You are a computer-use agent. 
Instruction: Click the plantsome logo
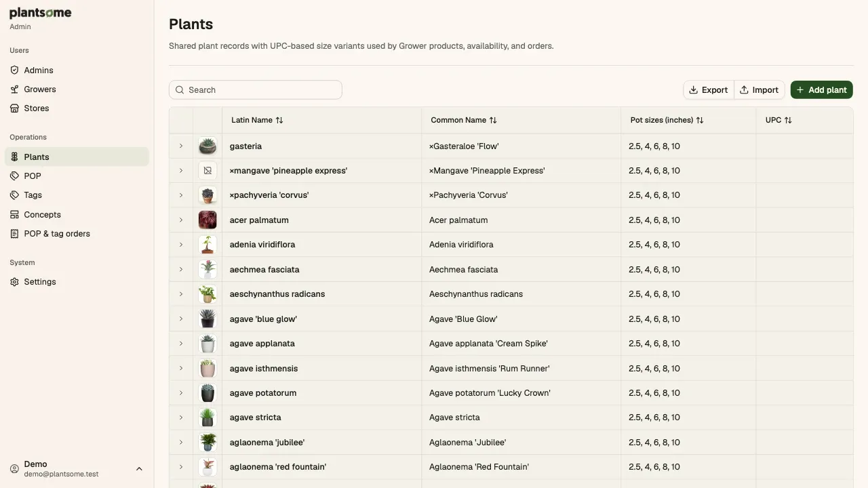41,13
